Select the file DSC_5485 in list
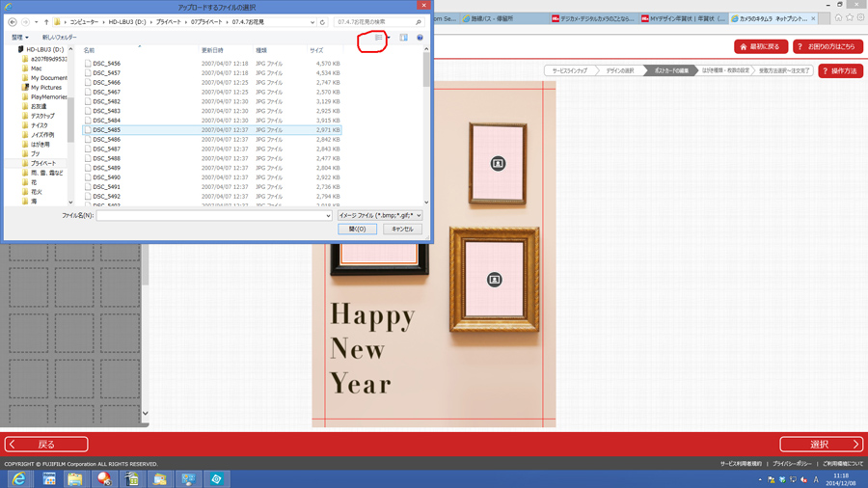This screenshot has height=488, width=868. (107, 130)
